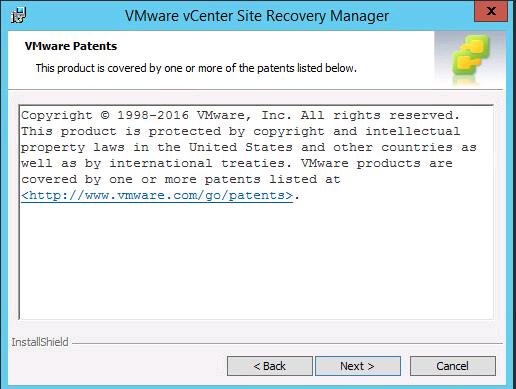This screenshot has width=516, height=389.
Task: Click the copyright © symbol in the text
Action: [105, 115]
